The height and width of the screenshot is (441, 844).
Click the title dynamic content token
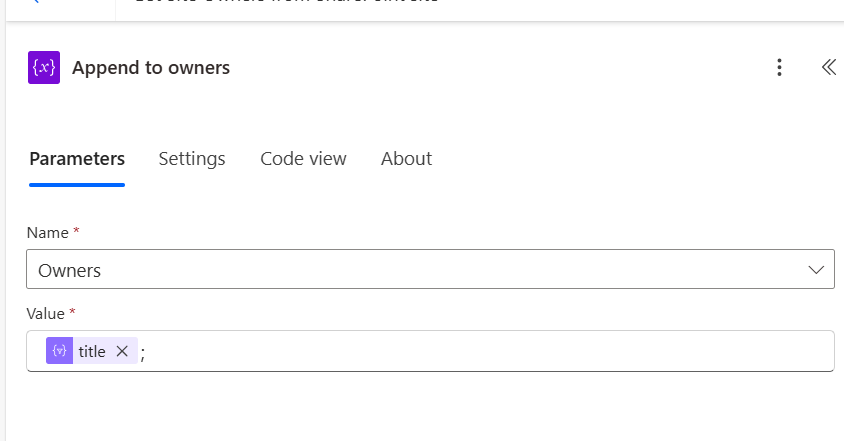pos(91,351)
